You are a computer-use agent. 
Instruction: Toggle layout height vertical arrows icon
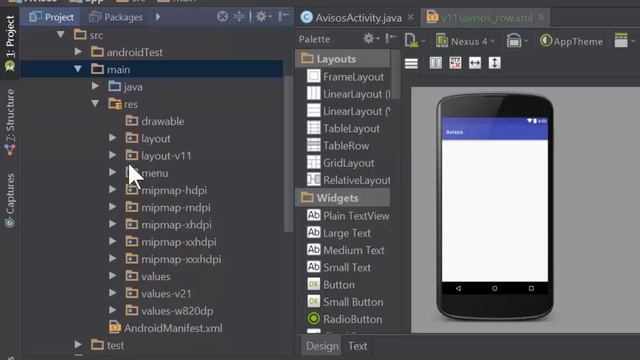point(494,63)
